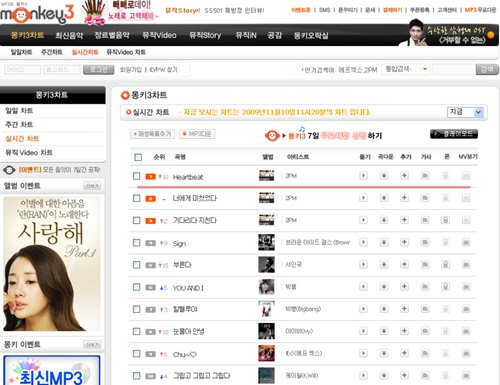Select the 기다리다 지친다 row checkbox
Viewport: 500px width, 385px height.
(136, 220)
